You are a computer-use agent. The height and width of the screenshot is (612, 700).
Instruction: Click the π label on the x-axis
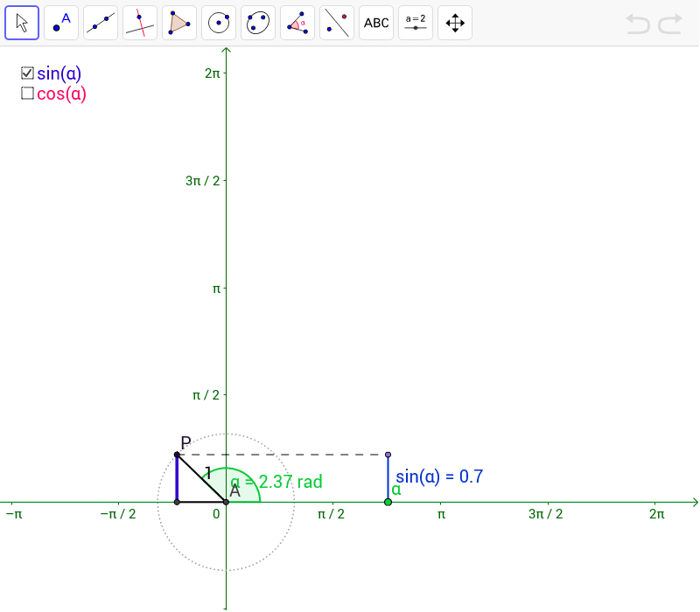pyautogui.click(x=442, y=514)
